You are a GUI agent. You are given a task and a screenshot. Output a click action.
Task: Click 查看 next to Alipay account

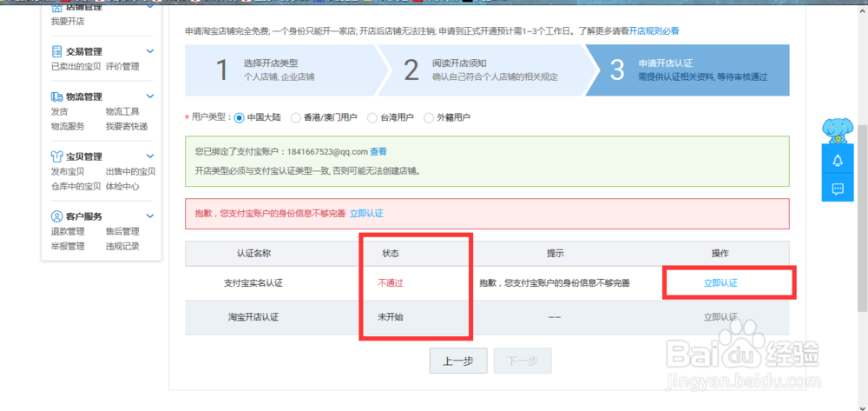point(378,151)
